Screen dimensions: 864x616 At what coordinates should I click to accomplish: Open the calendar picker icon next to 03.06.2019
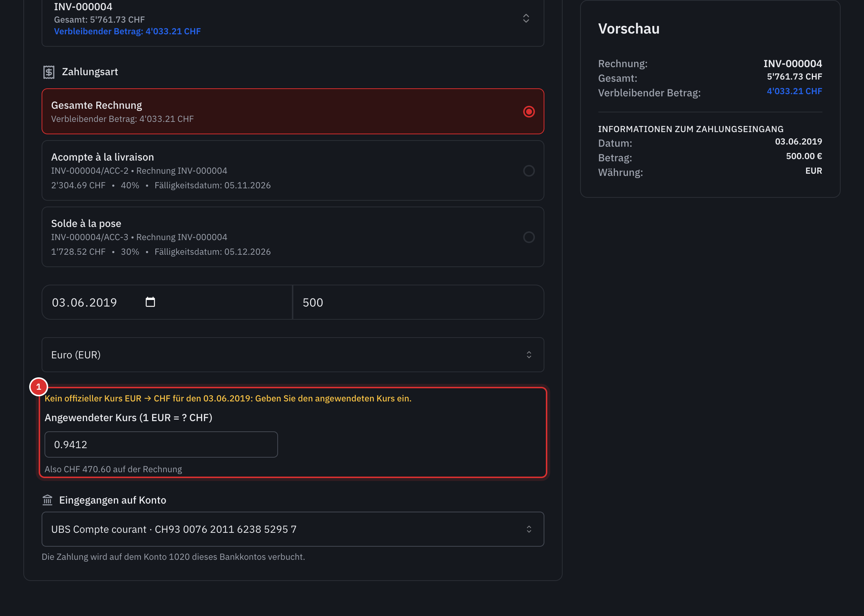click(x=150, y=302)
